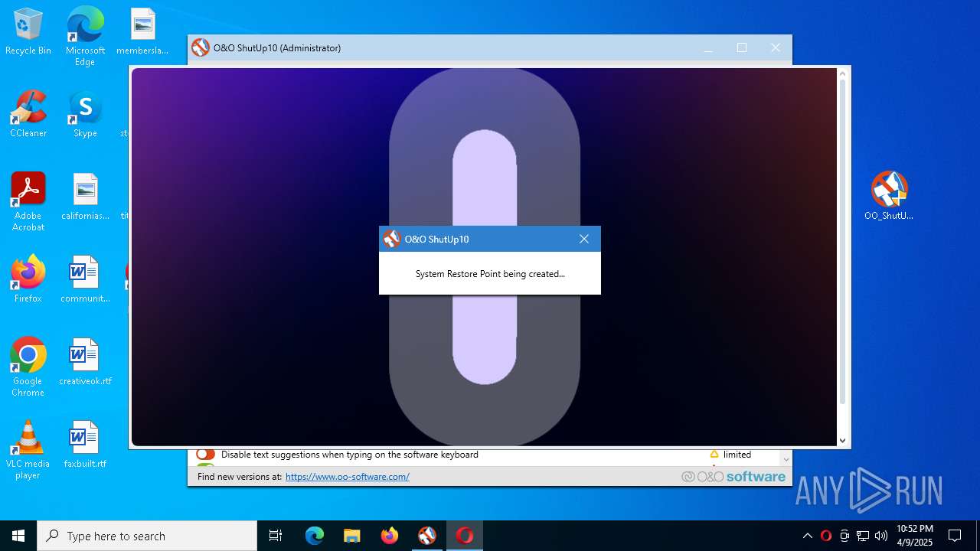Viewport: 980px width, 551px height.
Task: Open Task View on the taskbar
Action: coord(276,536)
